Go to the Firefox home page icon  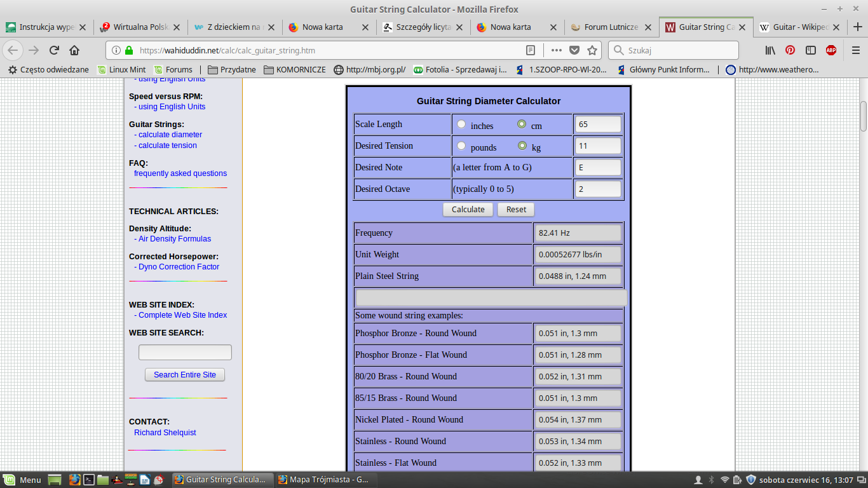pos(74,50)
